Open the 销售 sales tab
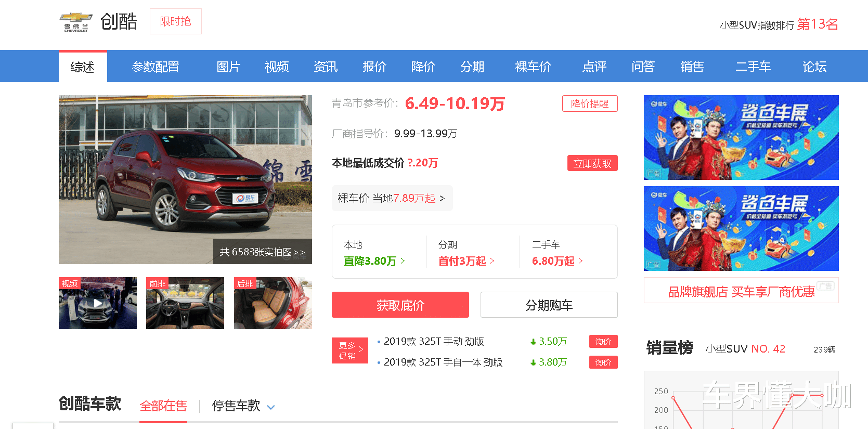868x429 pixels. click(692, 67)
